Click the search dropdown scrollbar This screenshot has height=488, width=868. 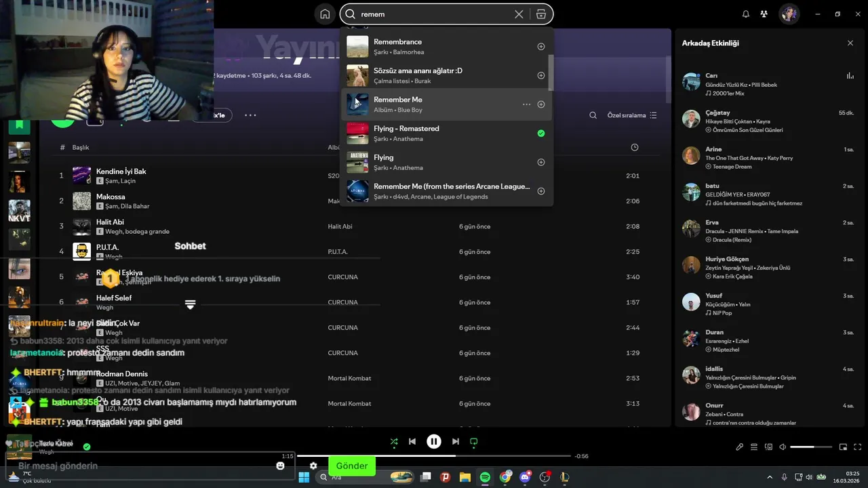[551, 72]
